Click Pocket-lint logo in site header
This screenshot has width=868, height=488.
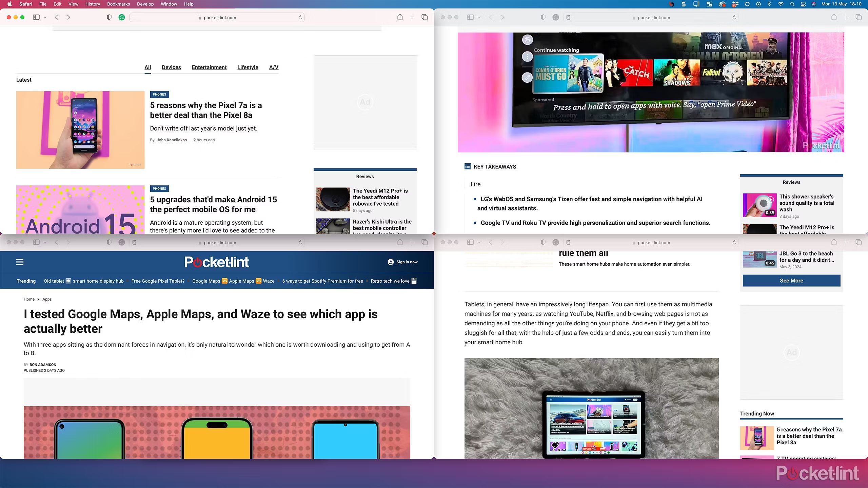click(217, 262)
